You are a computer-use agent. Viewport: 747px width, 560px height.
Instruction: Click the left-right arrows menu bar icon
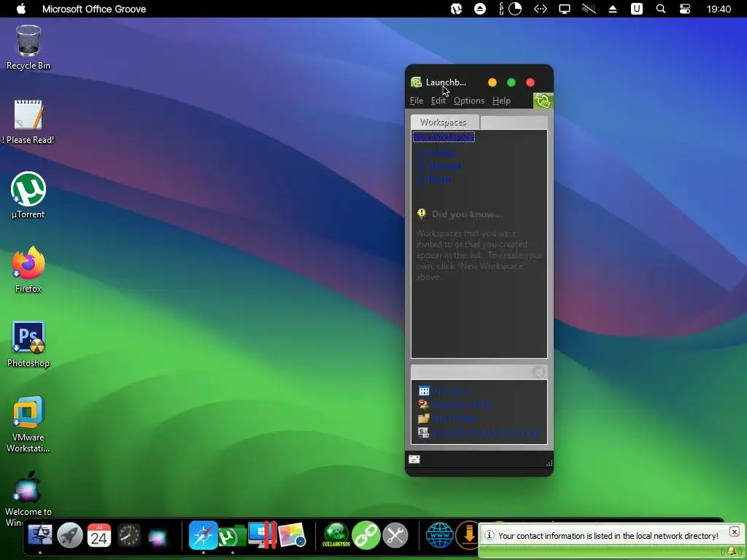541,9
